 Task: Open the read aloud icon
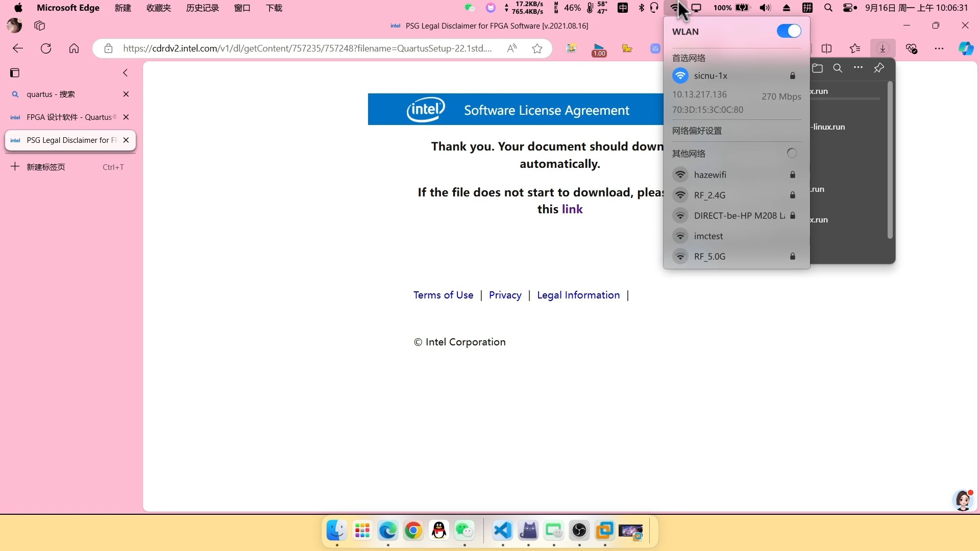[512, 48]
